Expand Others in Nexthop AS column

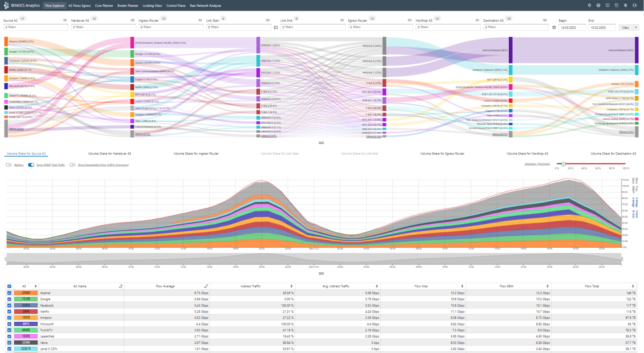(x=500, y=134)
